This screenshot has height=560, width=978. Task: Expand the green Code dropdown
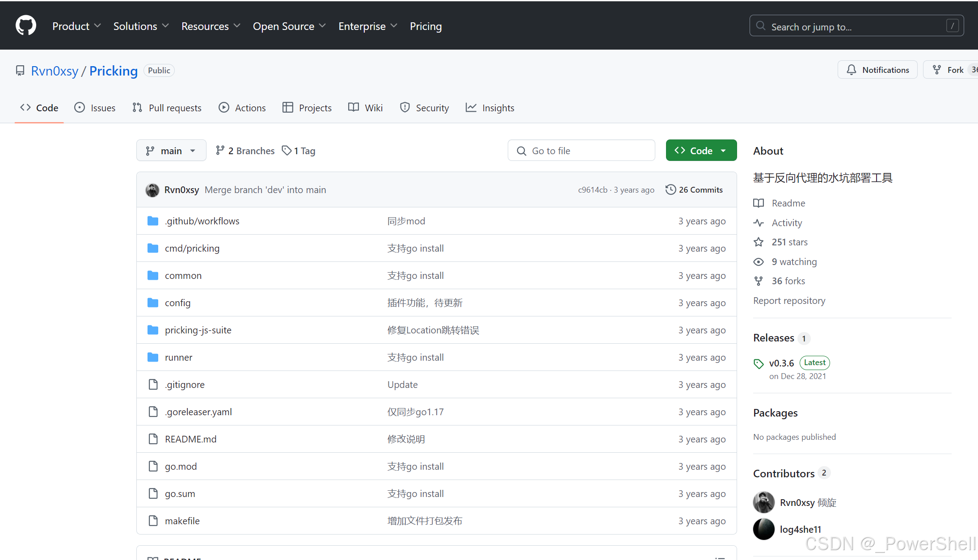pos(701,151)
